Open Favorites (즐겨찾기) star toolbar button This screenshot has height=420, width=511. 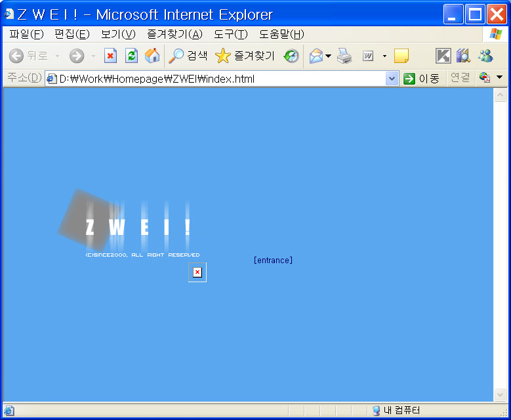(x=245, y=56)
